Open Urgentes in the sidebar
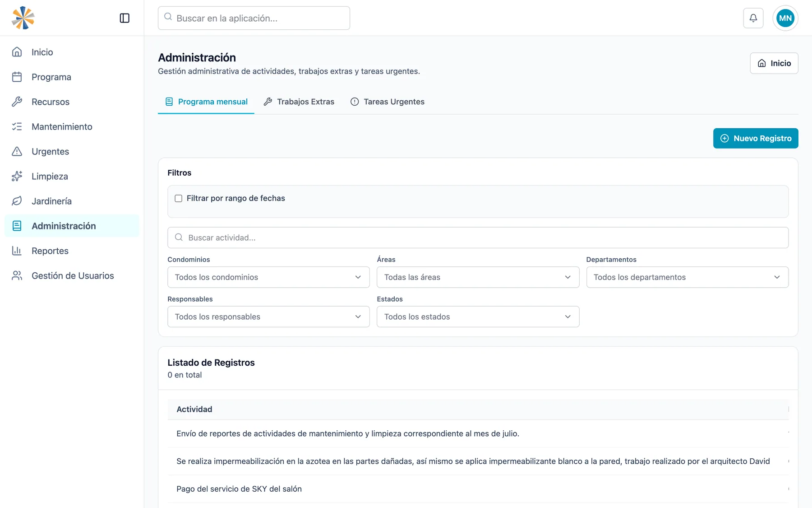Viewport: 812px width, 508px height. point(72,151)
